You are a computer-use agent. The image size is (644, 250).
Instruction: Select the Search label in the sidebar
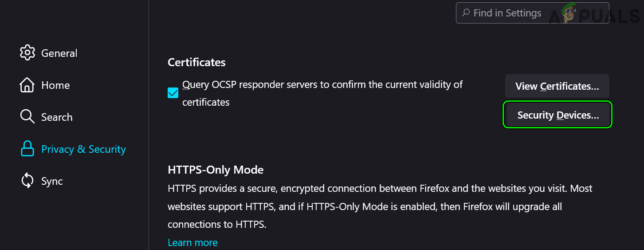click(x=57, y=117)
